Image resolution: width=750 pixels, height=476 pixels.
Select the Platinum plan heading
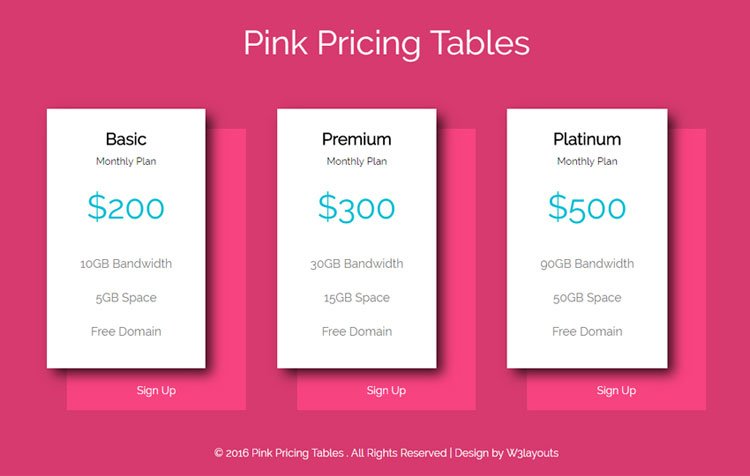(x=587, y=139)
